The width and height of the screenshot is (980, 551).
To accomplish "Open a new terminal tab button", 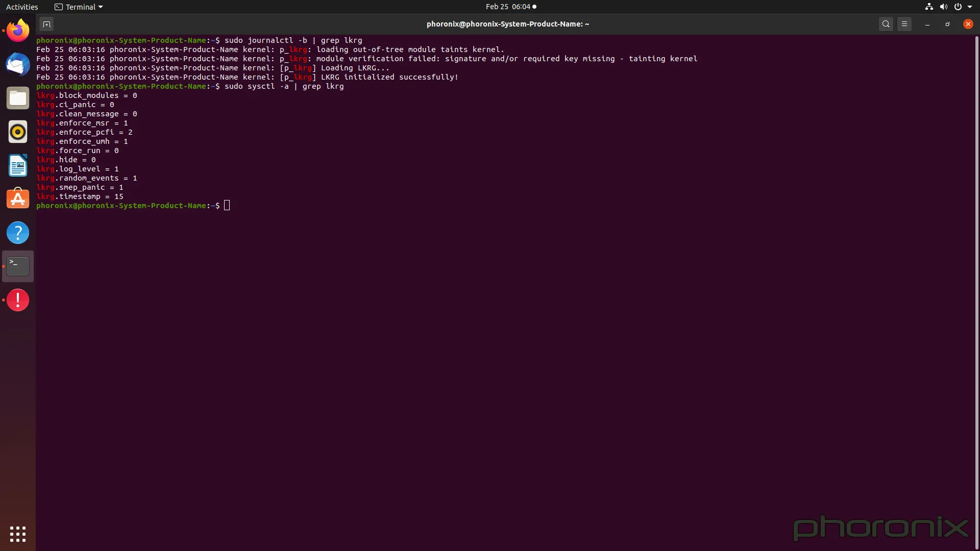I will tap(46, 24).
